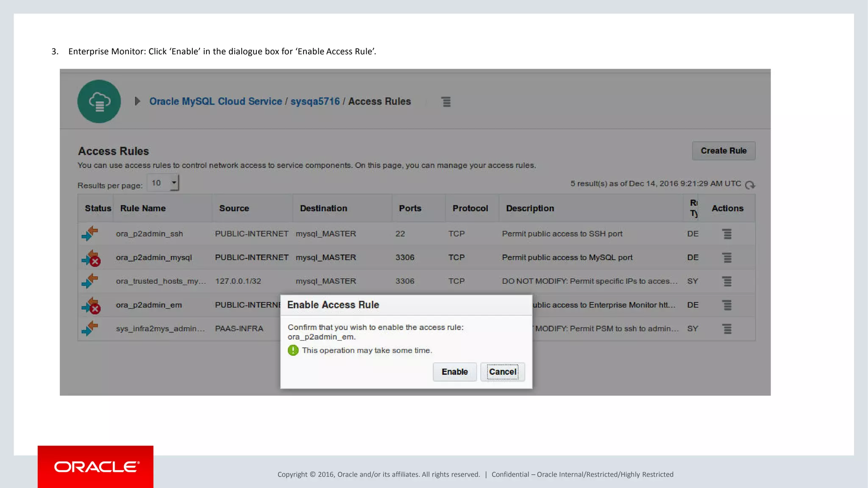Screen dimensions: 868x488
Task: Click the Description column header
Action: [x=530, y=208]
